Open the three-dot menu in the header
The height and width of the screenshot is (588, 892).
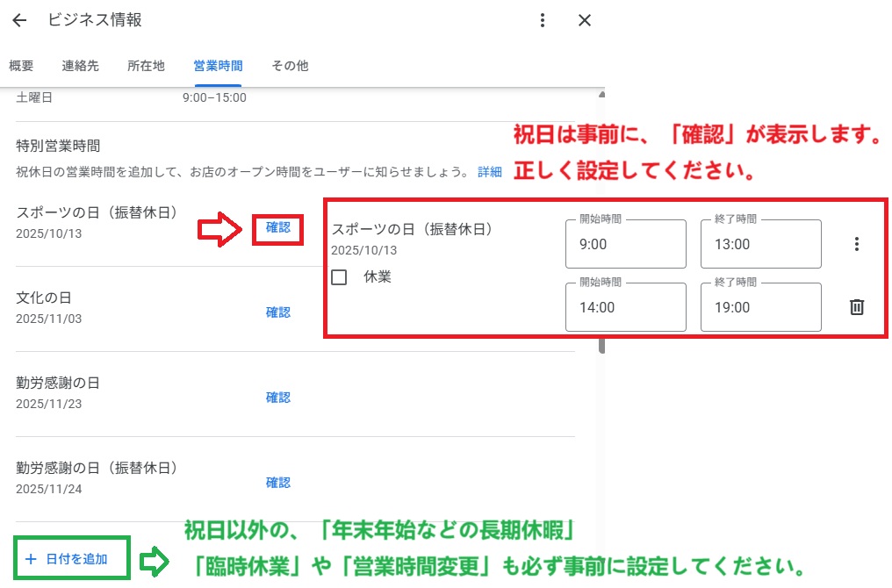pos(543,20)
